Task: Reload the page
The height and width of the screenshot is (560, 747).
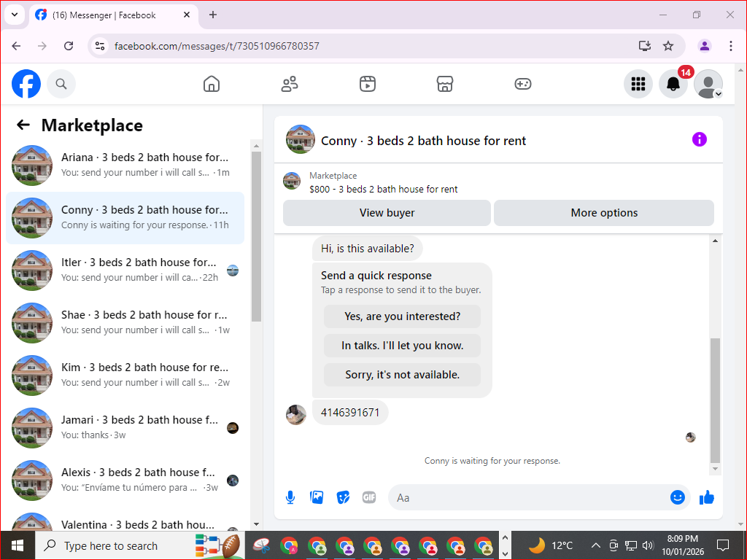Action: pyautogui.click(x=69, y=46)
